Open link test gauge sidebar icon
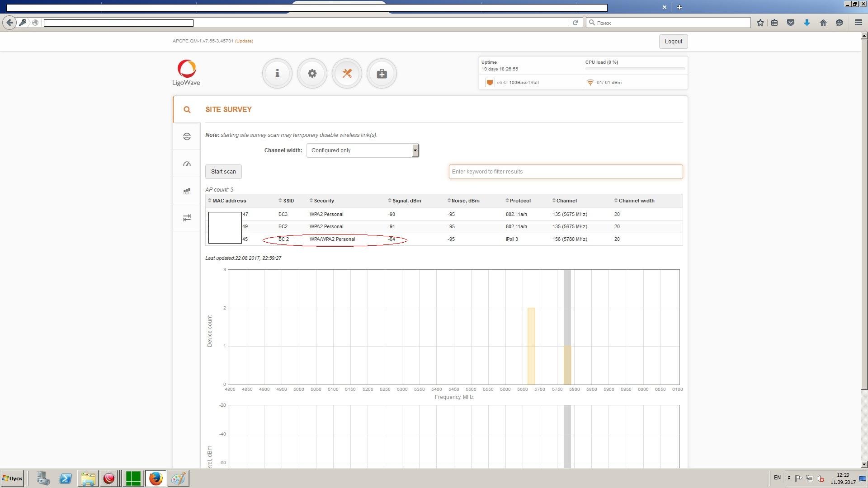 click(x=187, y=164)
